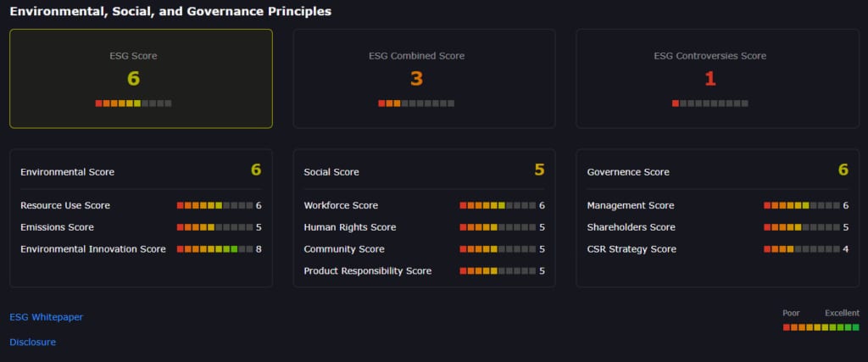Click the ESG Combined Score rating bar
868x362 pixels.
416,103
